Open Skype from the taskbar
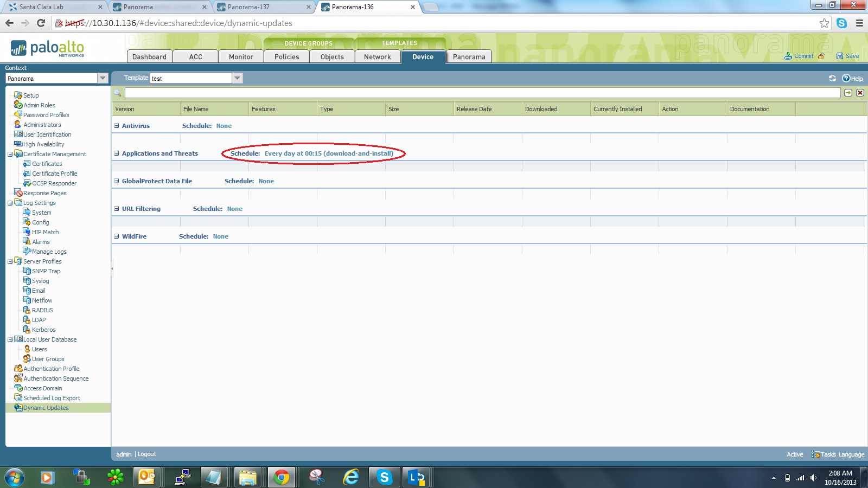 tap(385, 477)
